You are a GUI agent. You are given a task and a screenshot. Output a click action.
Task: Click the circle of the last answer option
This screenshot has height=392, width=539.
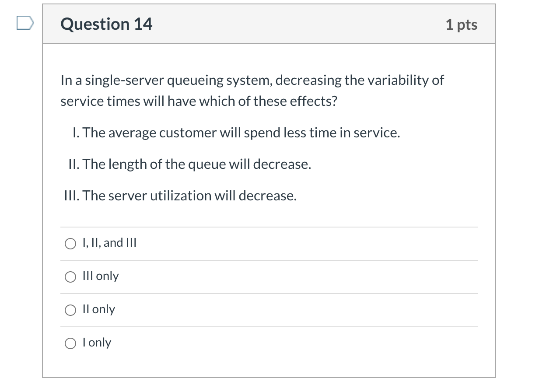tap(70, 343)
